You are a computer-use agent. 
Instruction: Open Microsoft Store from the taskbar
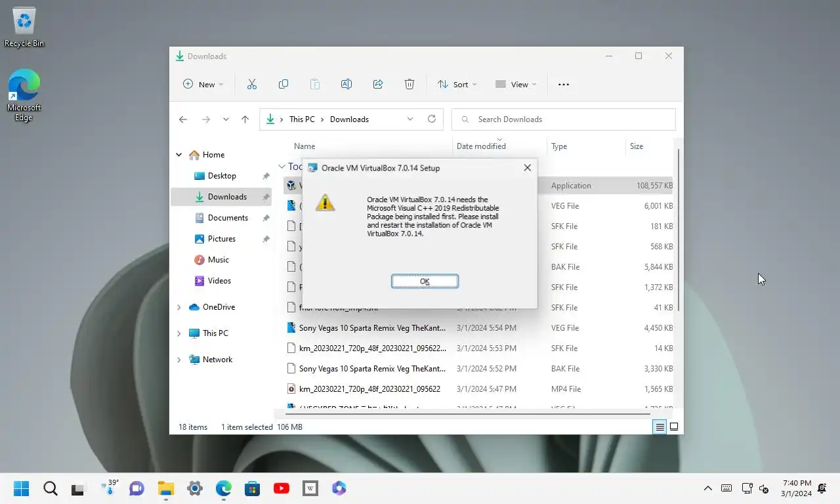click(253, 488)
